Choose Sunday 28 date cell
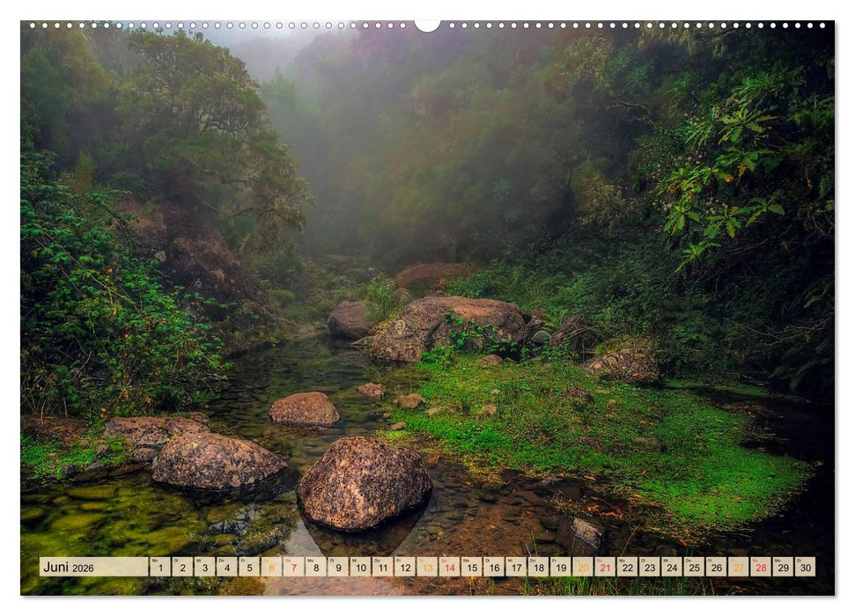The image size is (855, 616). (x=760, y=567)
